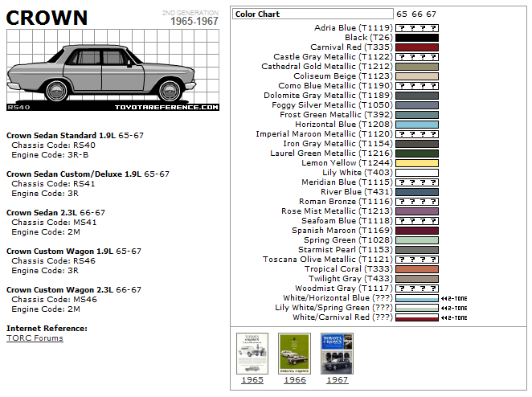Viewport: 532px width, 397px height.
Task: Click the unknown swatch for Adria Blue
Action: click(417, 28)
